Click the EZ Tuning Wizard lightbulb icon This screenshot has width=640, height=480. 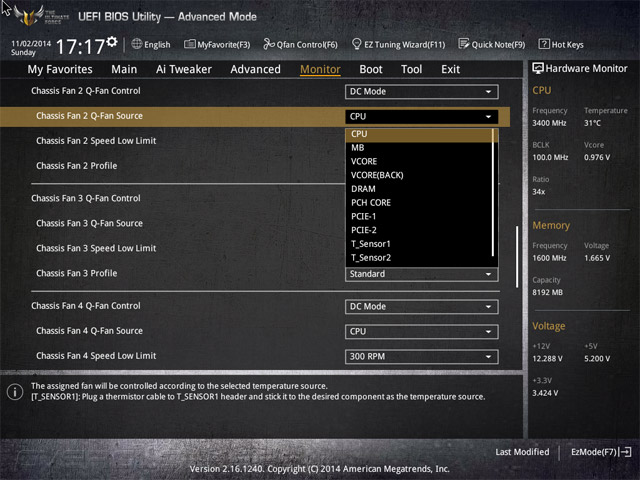click(x=356, y=44)
